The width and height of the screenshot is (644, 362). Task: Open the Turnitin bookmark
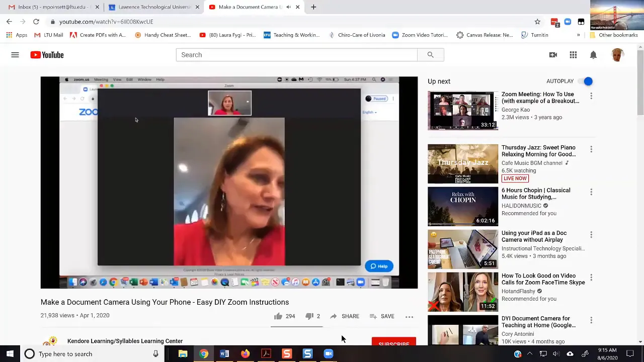[x=534, y=35]
